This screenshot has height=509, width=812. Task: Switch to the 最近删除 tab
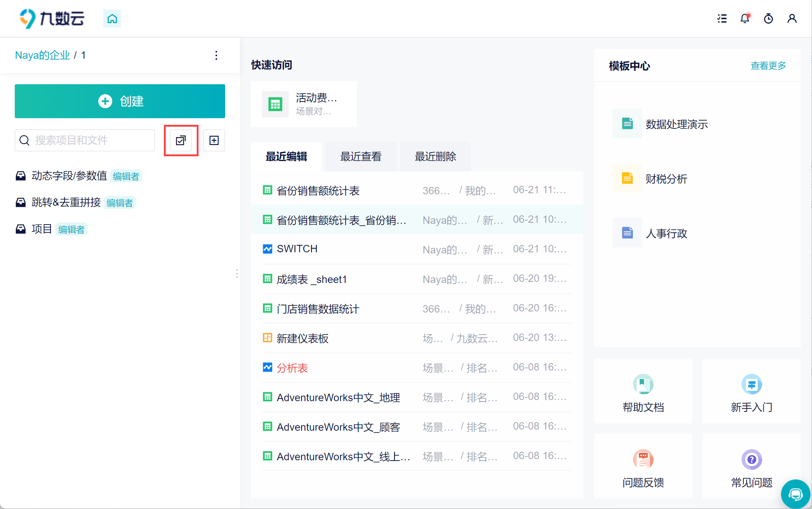pyautogui.click(x=435, y=157)
